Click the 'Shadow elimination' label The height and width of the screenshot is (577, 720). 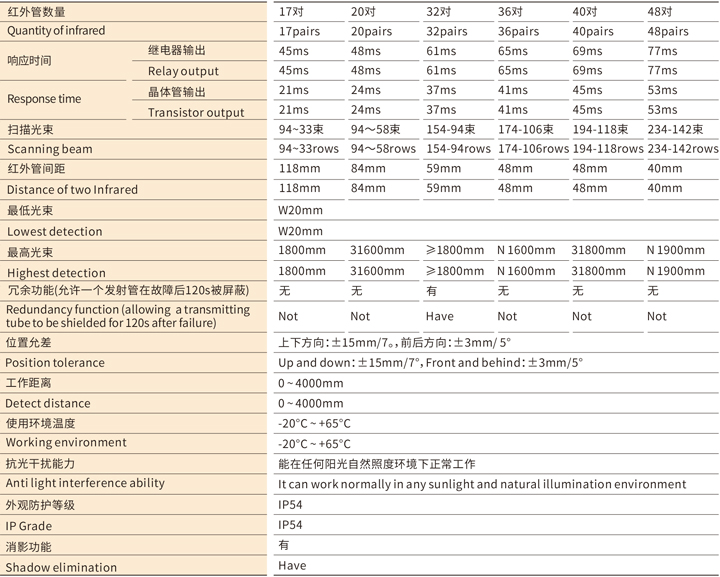pyautogui.click(x=61, y=567)
